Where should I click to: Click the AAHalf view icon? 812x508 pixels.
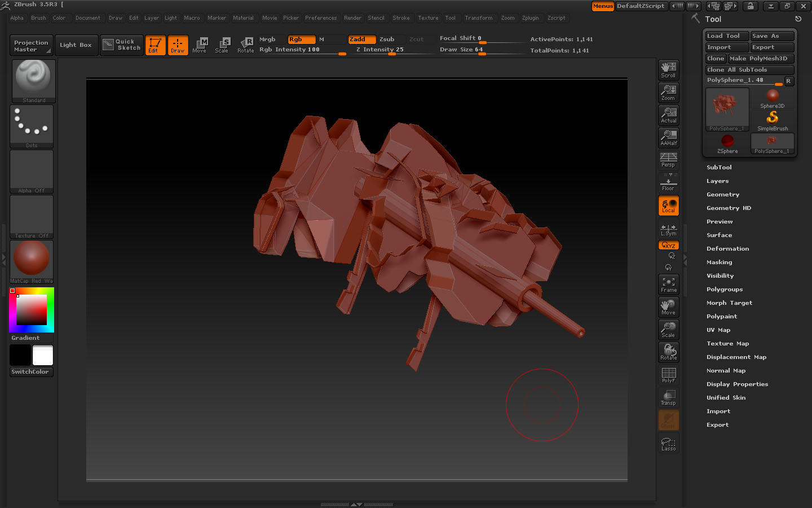pos(668,138)
